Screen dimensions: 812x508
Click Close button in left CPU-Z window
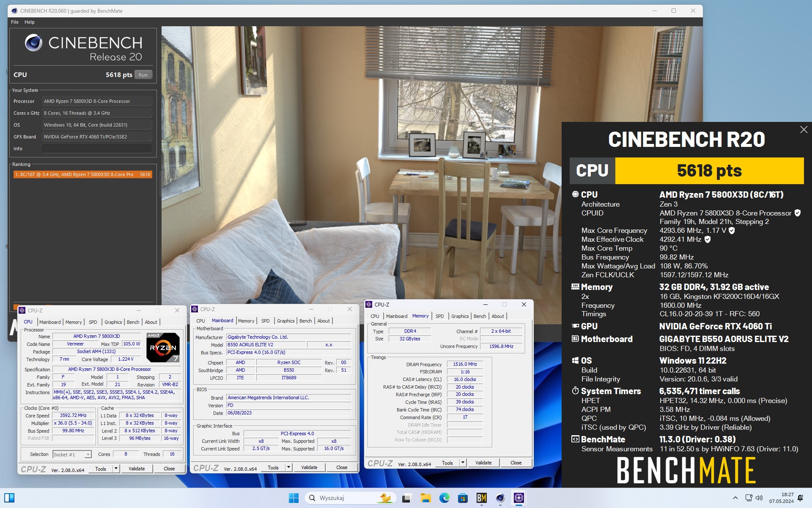click(x=169, y=469)
